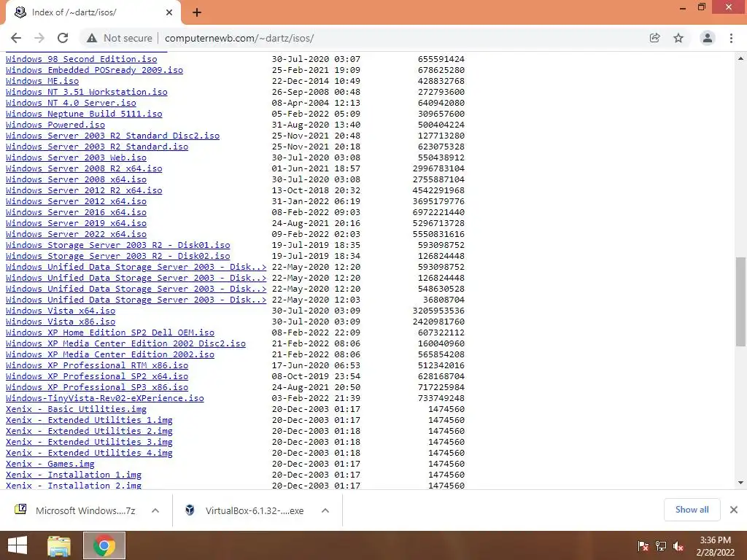
Task: Click the Xenix - Basic Utilities.img link
Action: 76,410
